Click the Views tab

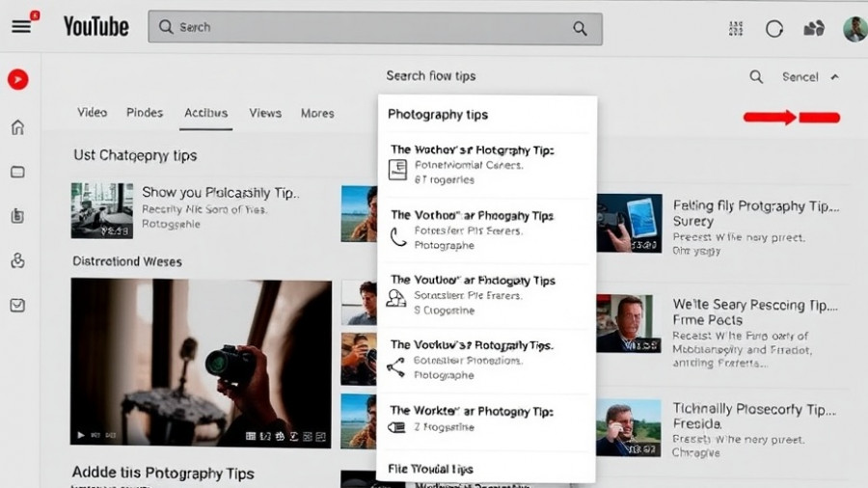265,113
